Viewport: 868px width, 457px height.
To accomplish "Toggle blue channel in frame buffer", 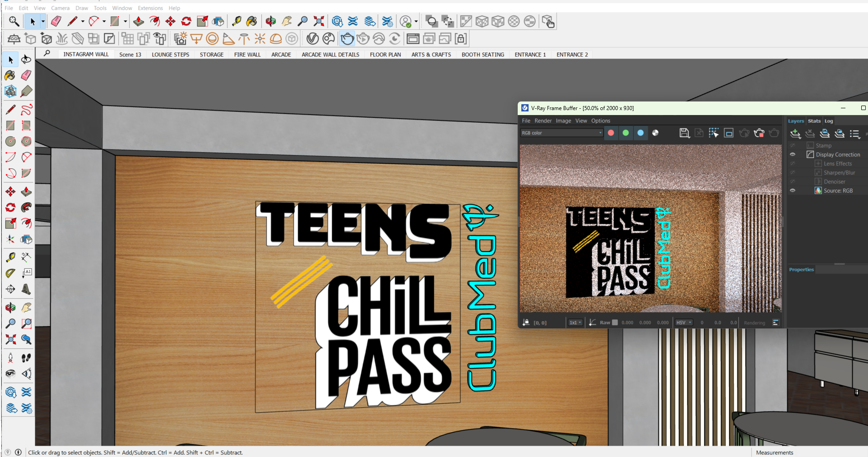I will (641, 133).
